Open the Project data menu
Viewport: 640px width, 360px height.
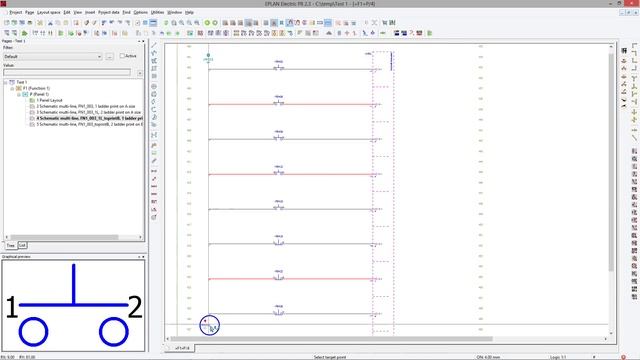coord(109,12)
